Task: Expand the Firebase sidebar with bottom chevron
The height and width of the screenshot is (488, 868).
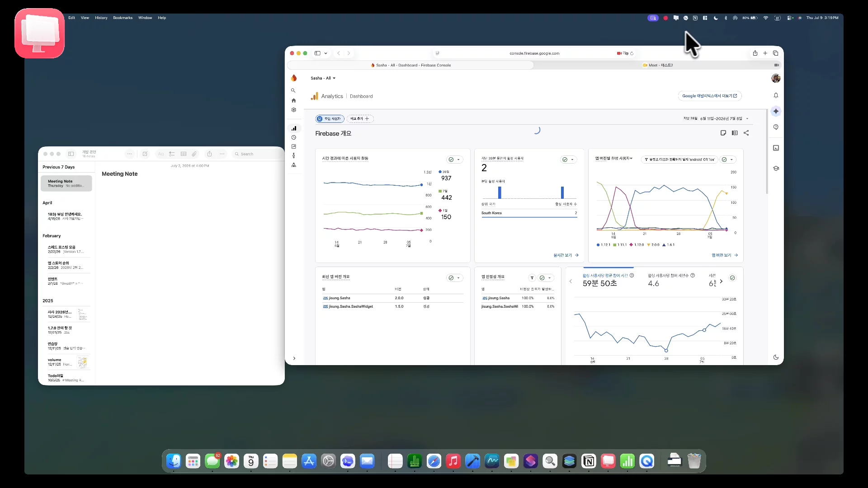Action: (294, 358)
